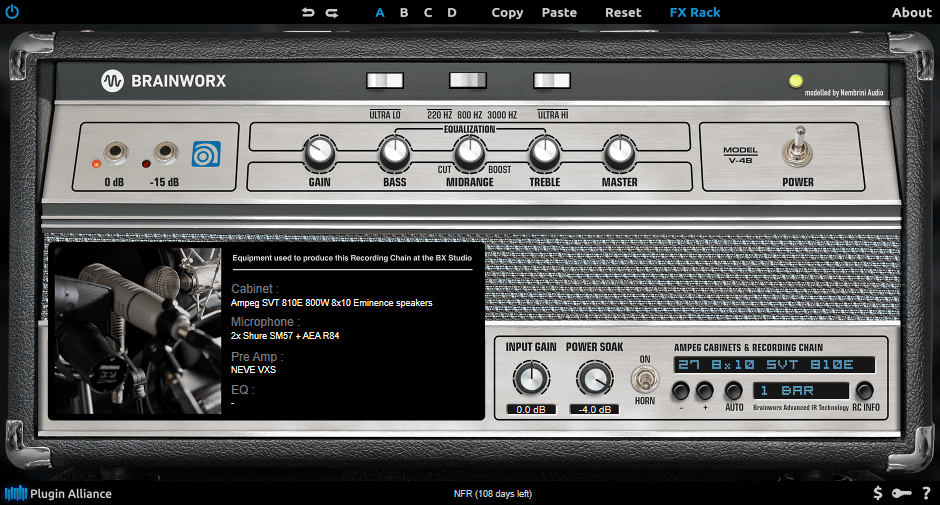Select preset slot B

pos(404,13)
